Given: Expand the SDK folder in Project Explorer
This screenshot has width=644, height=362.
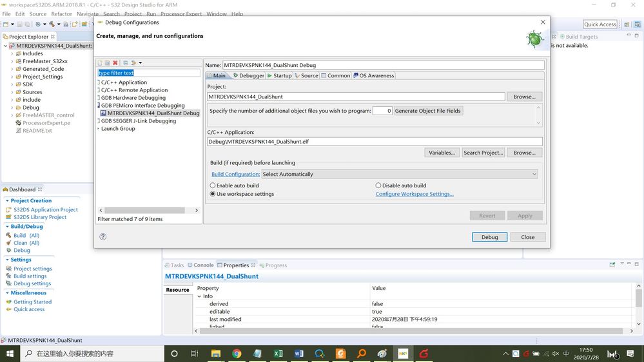Looking at the screenshot, I should (12, 84).
